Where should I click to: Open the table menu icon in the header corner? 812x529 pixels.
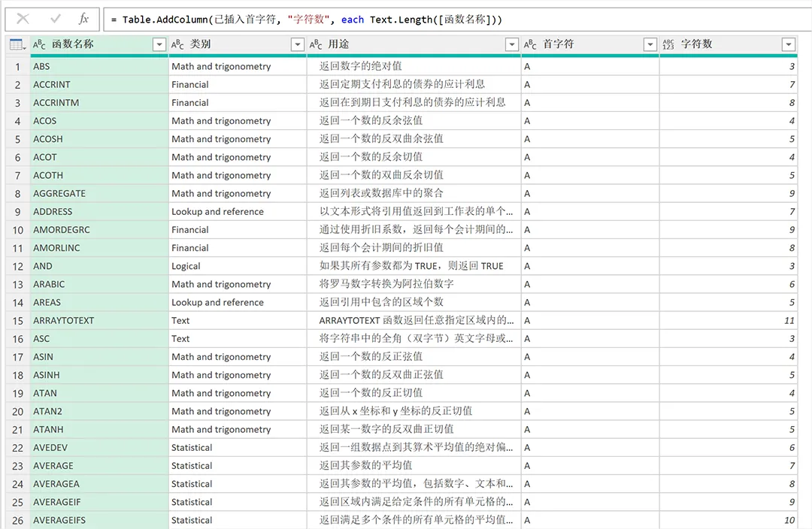pyautogui.click(x=17, y=44)
